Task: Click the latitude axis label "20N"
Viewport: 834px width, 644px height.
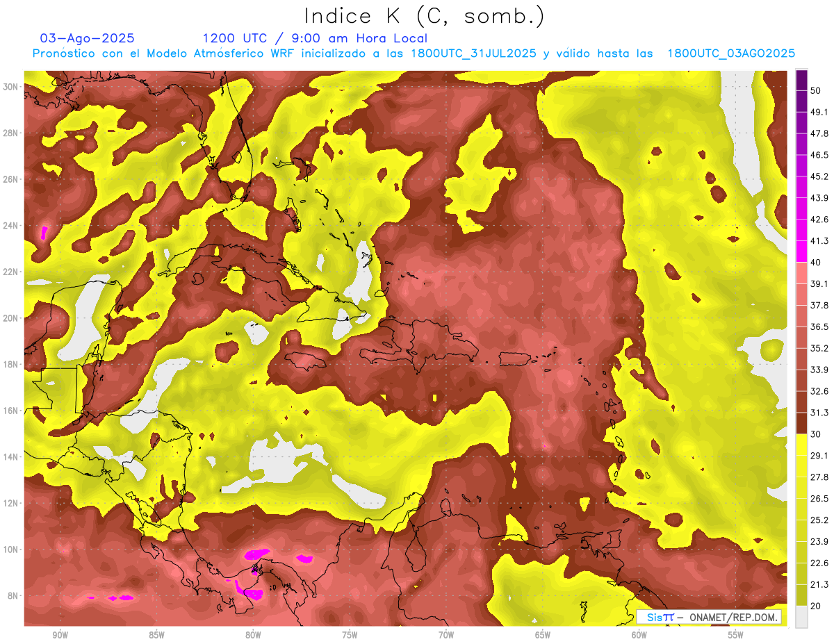Action: [x=10, y=318]
